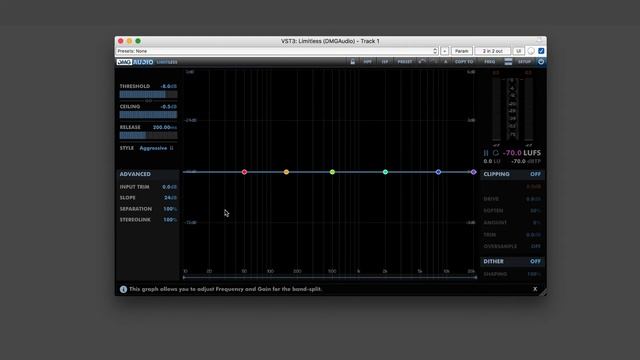The height and width of the screenshot is (360, 640).
Task: Open the Presets dropdown stepper
Action: point(435,51)
